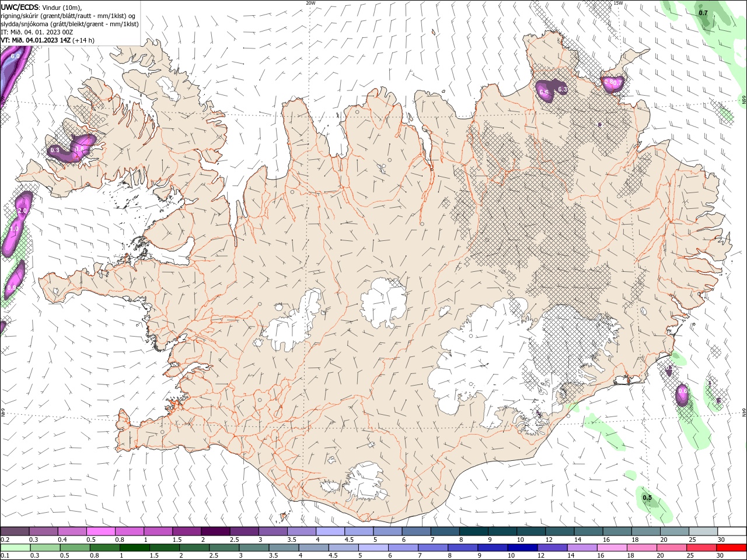Pick the bright pink 0.5 swatch in upper legend row
Image resolution: width=747 pixels, height=560 pixels.
click(100, 531)
